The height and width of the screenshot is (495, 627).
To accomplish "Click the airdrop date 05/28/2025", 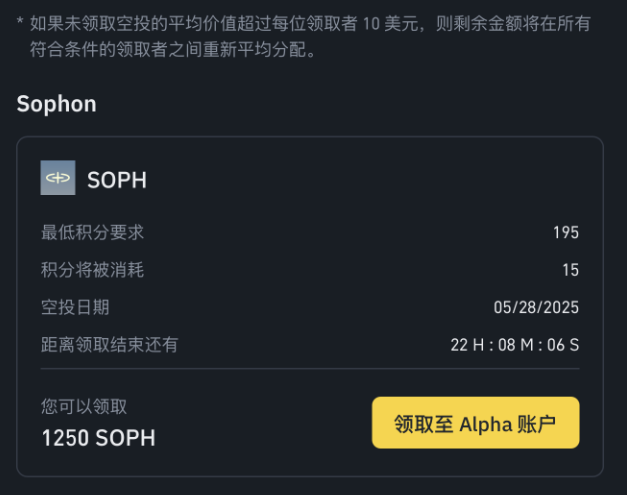I will (536, 307).
